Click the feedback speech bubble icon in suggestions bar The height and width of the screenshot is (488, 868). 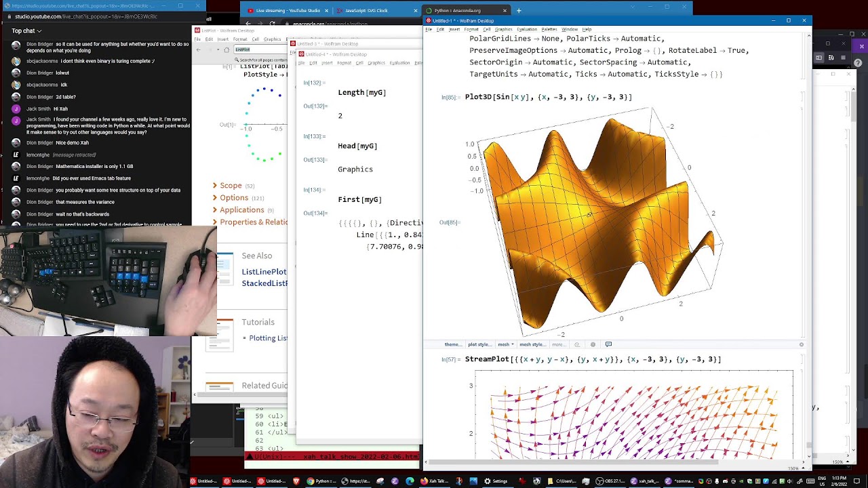608,344
